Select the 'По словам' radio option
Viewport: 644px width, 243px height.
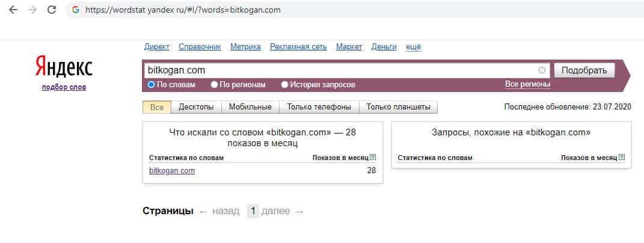pos(151,85)
